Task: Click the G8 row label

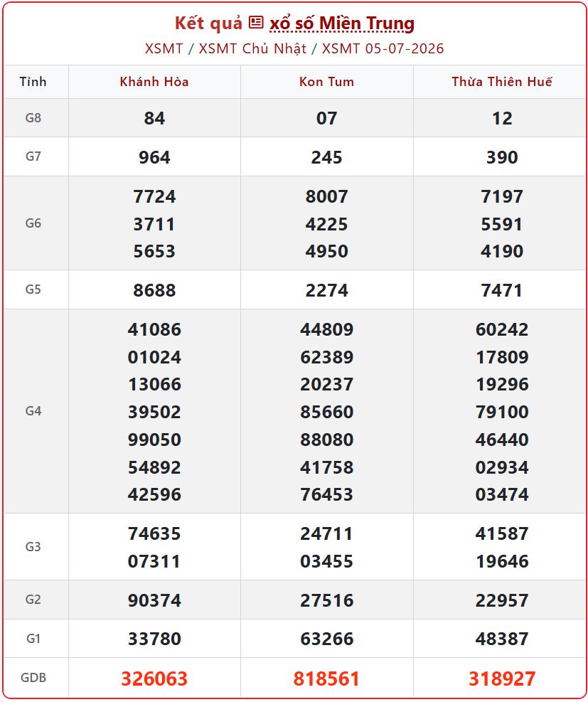Action: [33, 118]
